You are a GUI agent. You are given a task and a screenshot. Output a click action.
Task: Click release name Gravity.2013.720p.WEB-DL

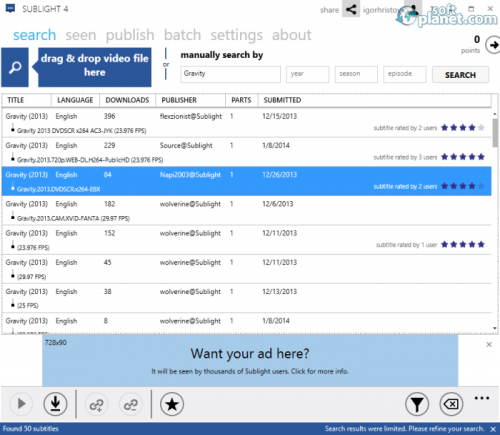click(90, 160)
